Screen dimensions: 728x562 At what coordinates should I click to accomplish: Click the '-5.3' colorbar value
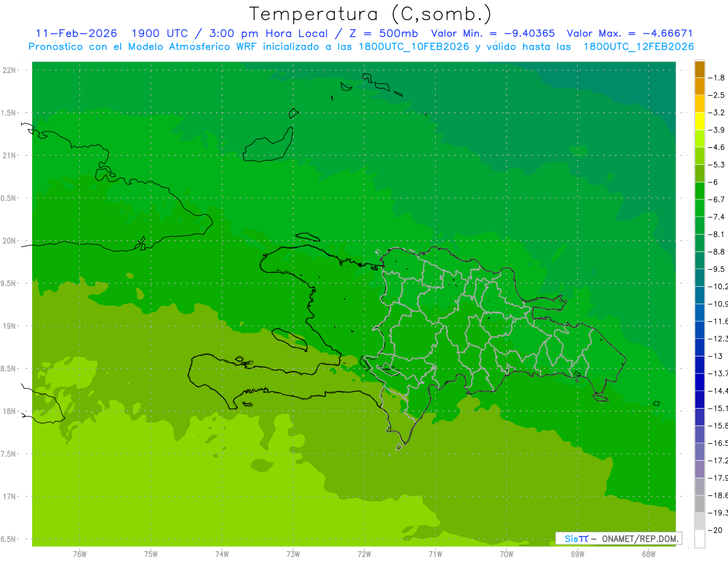718,164
